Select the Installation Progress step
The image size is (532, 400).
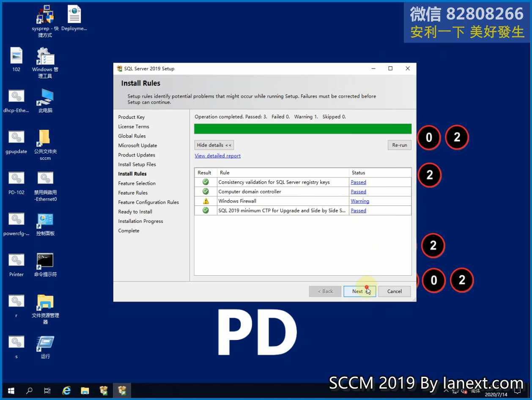pyautogui.click(x=141, y=221)
